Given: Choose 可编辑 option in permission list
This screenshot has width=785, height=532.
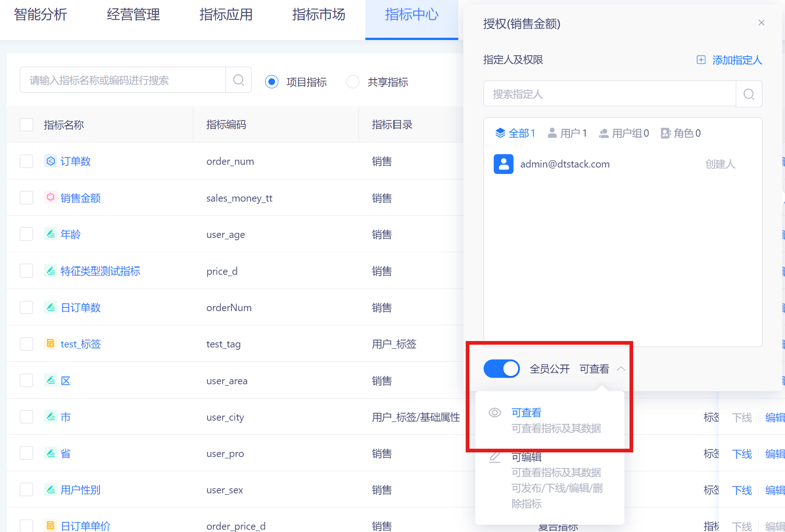Looking at the screenshot, I should pos(526,457).
